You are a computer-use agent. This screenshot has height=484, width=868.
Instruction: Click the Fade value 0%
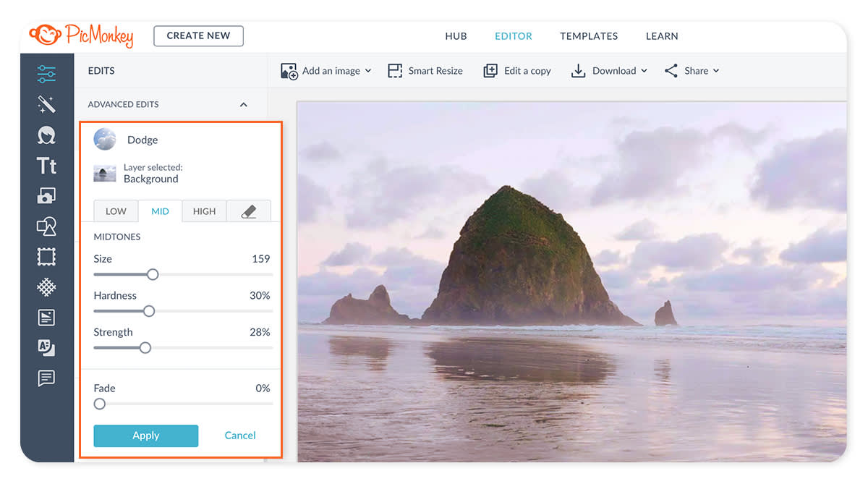pos(263,388)
